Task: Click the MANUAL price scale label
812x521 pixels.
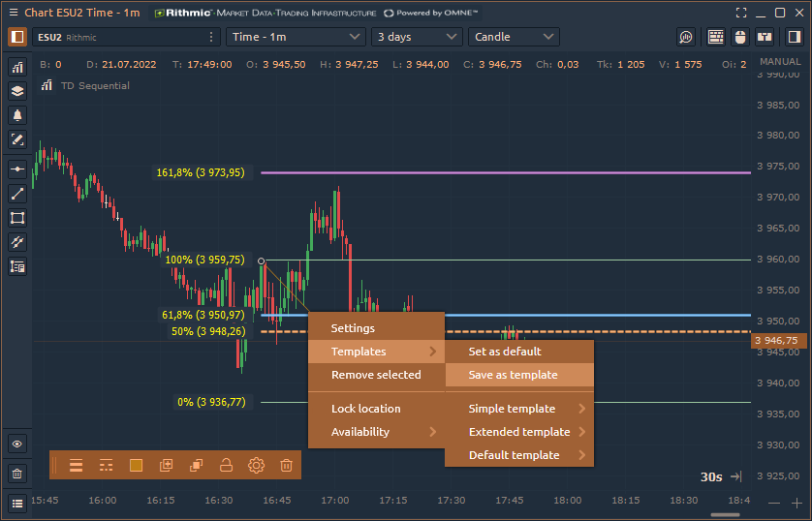Action: click(780, 62)
